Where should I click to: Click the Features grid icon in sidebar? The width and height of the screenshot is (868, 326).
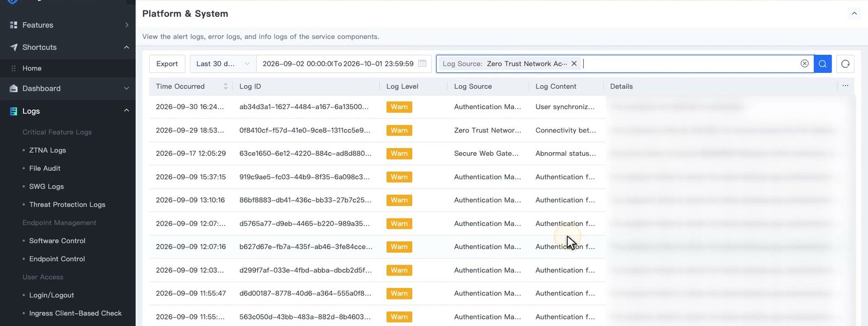(x=14, y=25)
